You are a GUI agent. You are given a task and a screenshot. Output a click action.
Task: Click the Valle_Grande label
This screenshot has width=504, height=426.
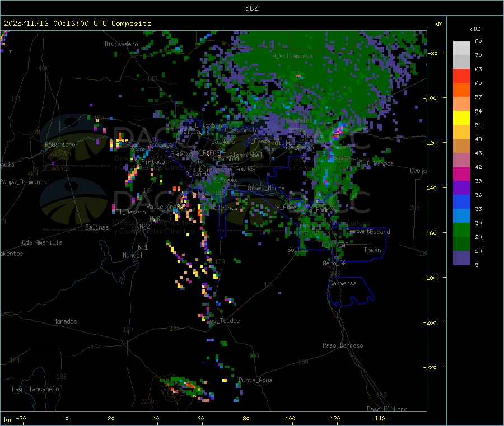166,207
